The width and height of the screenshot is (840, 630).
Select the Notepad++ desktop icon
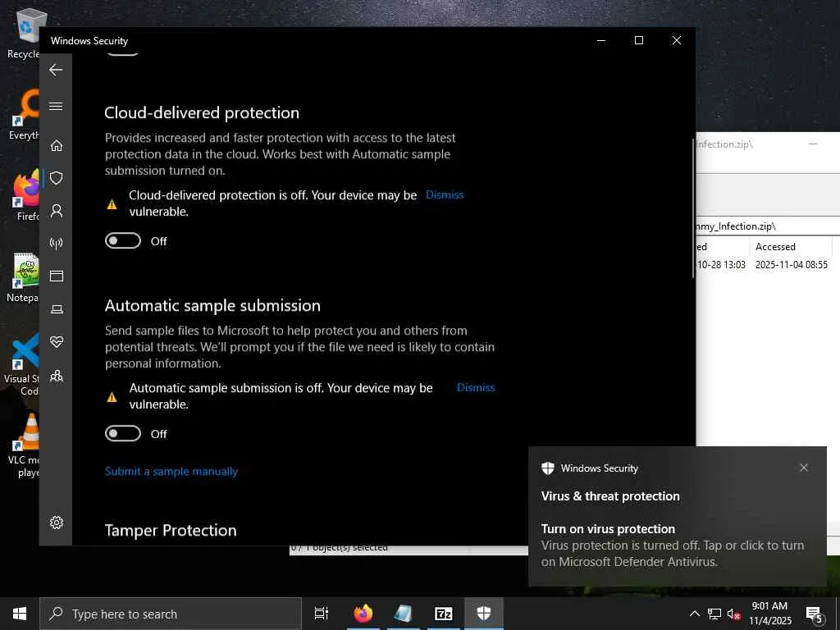click(22, 277)
